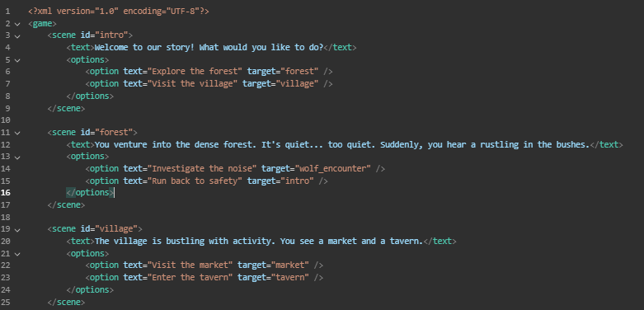Click the Welcome to our story text

(209, 48)
